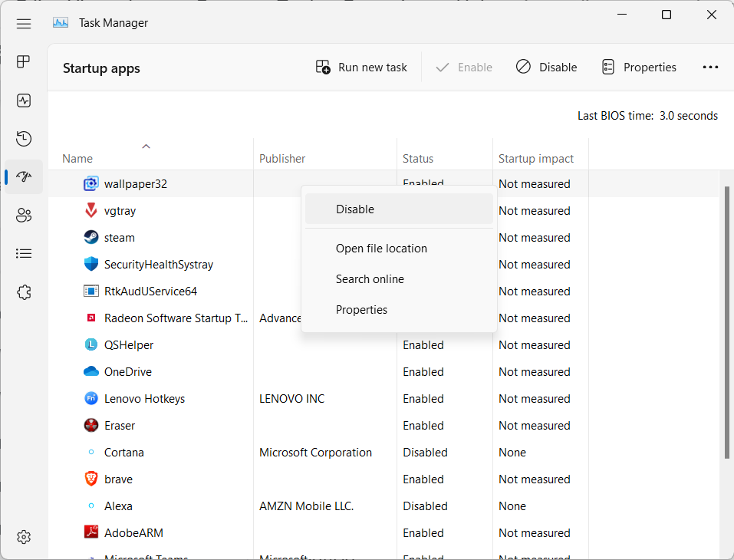Open the Properties toolbar button
Viewport: 734px width, 560px height.
click(x=639, y=68)
